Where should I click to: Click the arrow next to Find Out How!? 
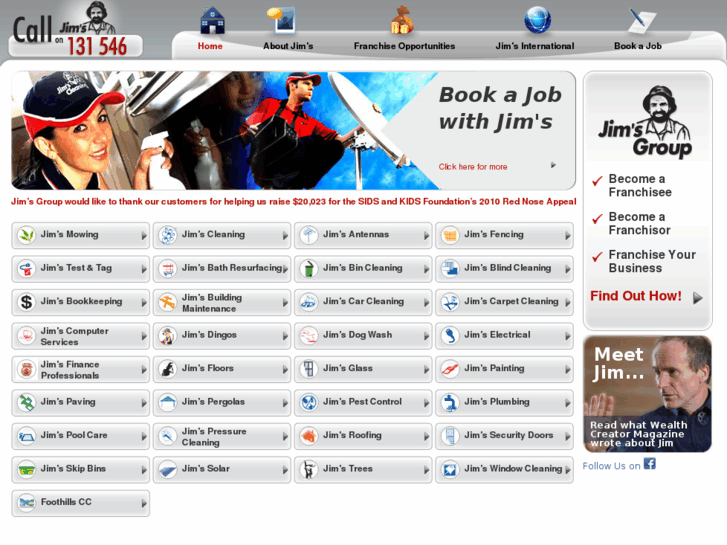698,298
